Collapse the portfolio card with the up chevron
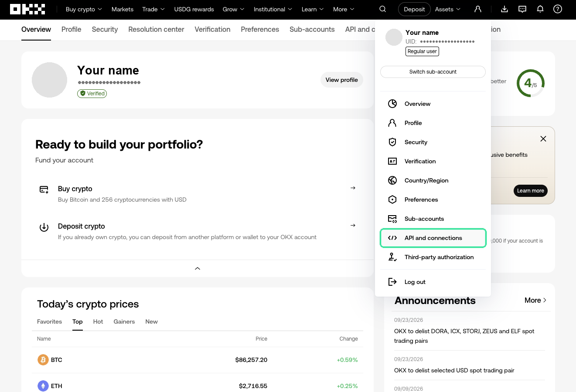This screenshot has width=576, height=392. pyautogui.click(x=198, y=268)
